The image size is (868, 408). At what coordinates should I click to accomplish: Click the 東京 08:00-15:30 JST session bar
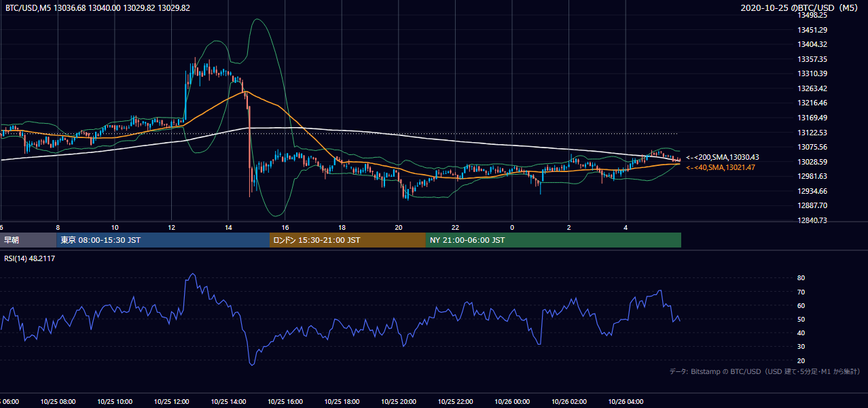point(163,240)
